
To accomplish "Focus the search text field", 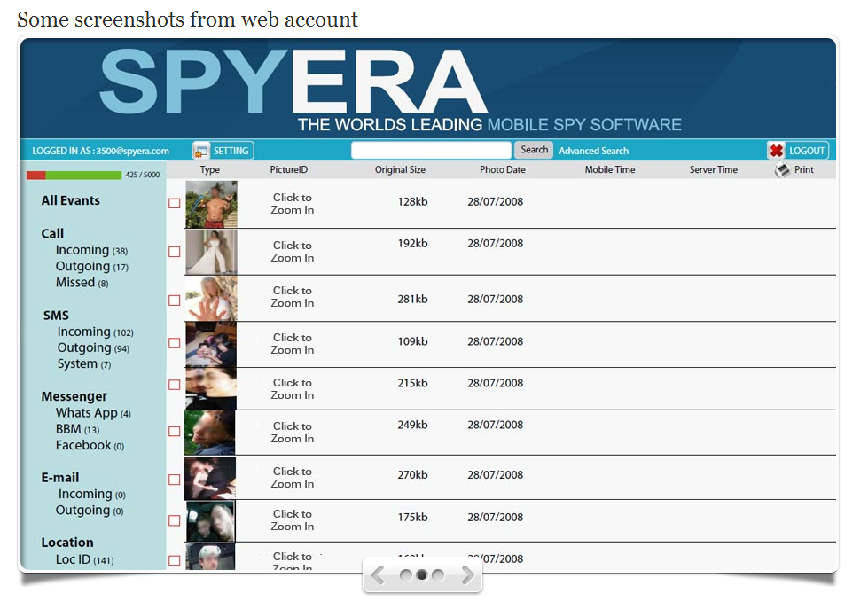I will (431, 150).
